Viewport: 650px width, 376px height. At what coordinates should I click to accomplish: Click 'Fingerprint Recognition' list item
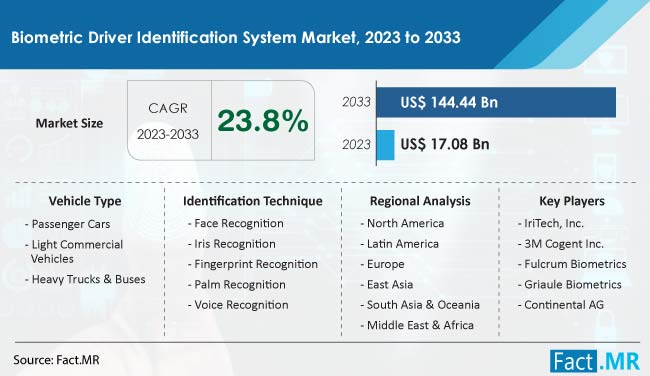(253, 264)
